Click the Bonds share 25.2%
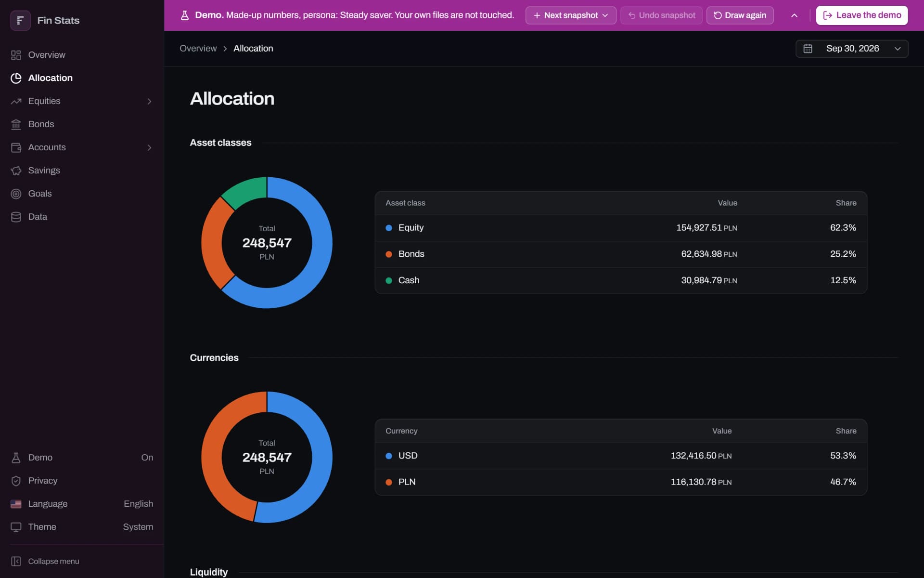The width and height of the screenshot is (924, 578). tap(843, 254)
